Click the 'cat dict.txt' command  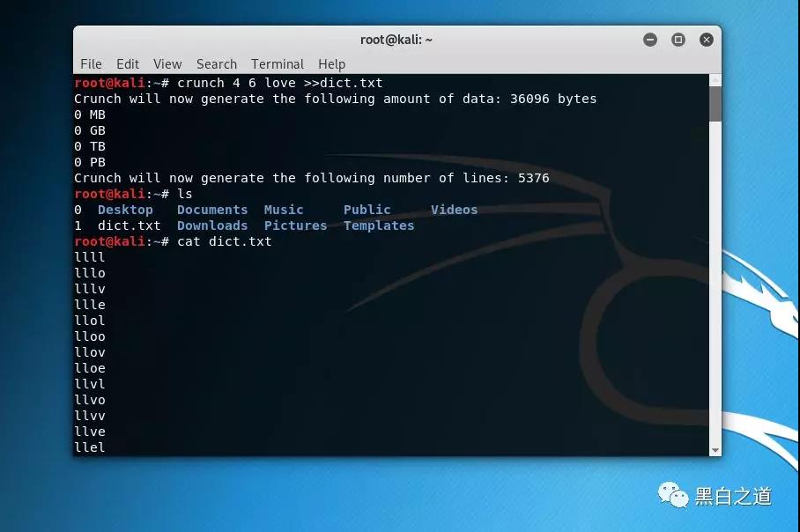tap(225, 241)
